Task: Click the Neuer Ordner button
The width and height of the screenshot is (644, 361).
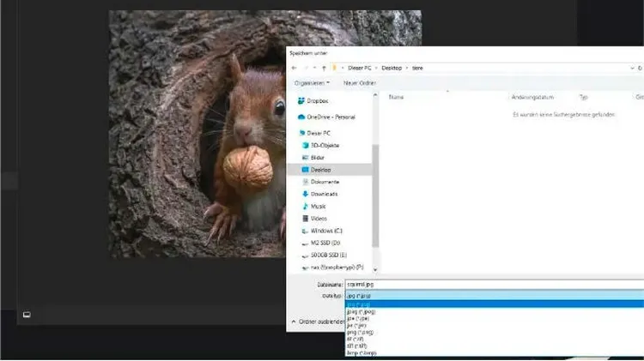Action: [361, 83]
